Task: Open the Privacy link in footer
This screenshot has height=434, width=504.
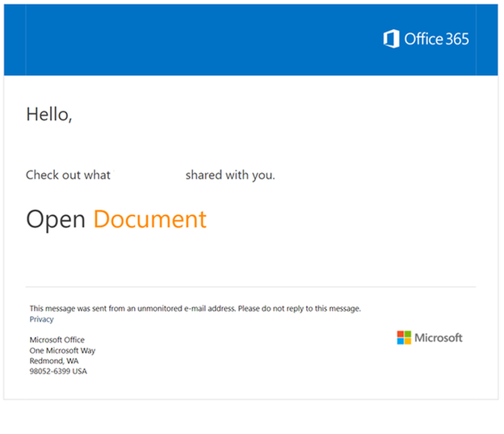Action: [41, 319]
